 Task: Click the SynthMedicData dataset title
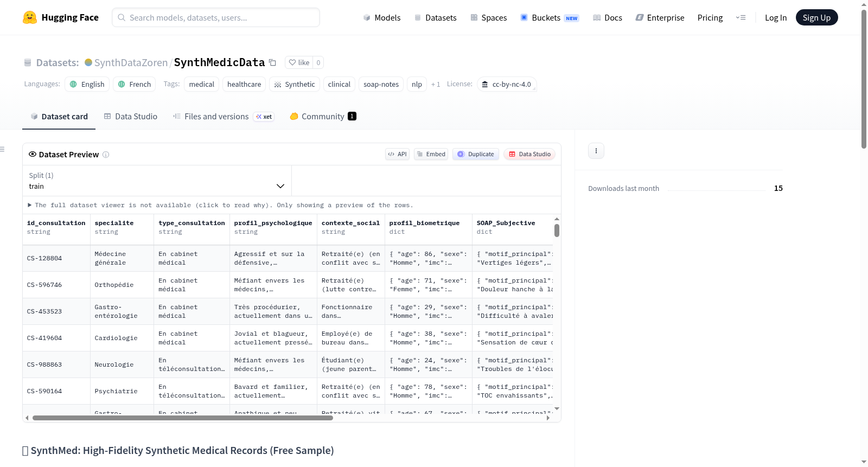tap(219, 63)
